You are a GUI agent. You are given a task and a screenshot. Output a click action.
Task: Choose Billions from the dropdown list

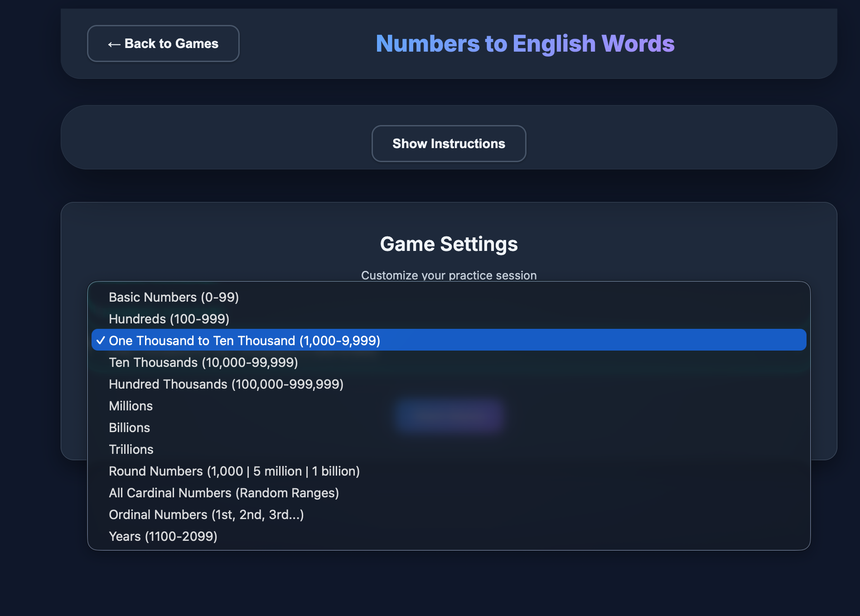[130, 428]
